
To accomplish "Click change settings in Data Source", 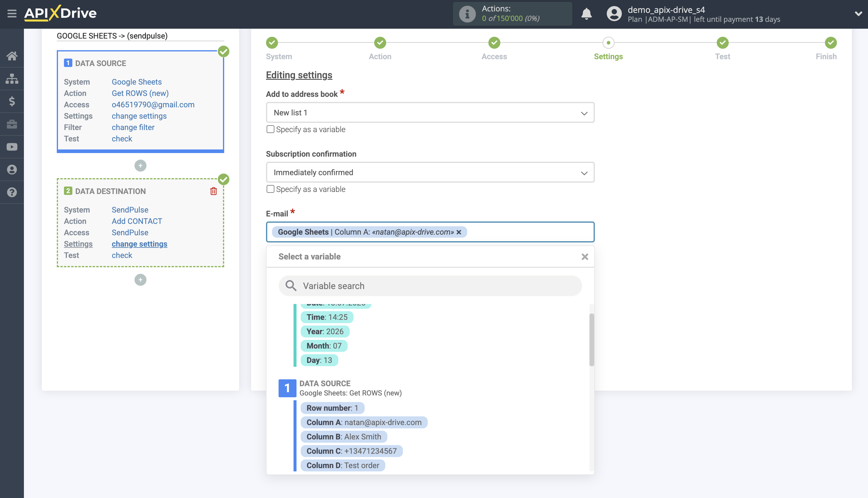I will pyautogui.click(x=139, y=116).
